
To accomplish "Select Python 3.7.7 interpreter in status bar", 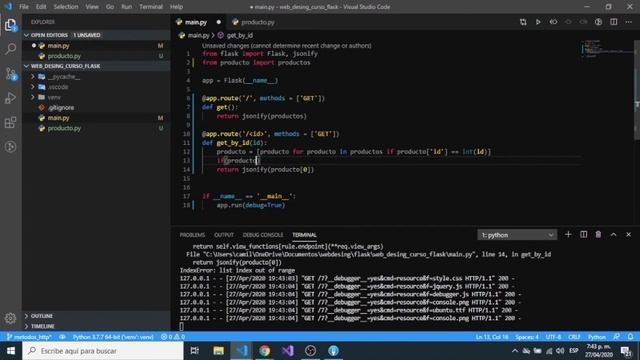I will click(113, 337).
